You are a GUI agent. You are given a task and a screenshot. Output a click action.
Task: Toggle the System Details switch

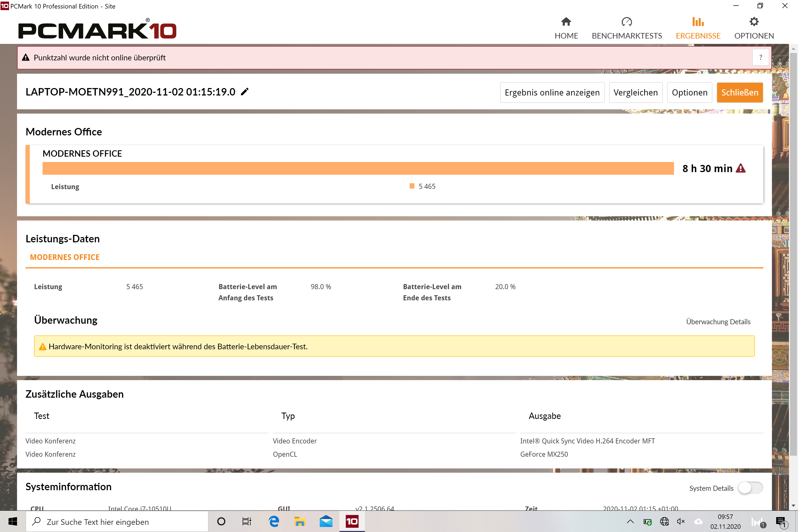(x=750, y=488)
